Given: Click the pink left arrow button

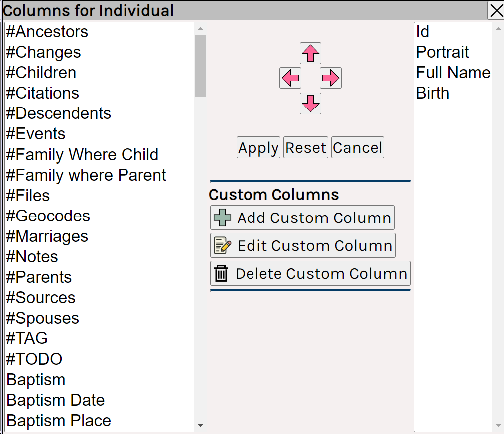Looking at the screenshot, I should click(290, 78).
